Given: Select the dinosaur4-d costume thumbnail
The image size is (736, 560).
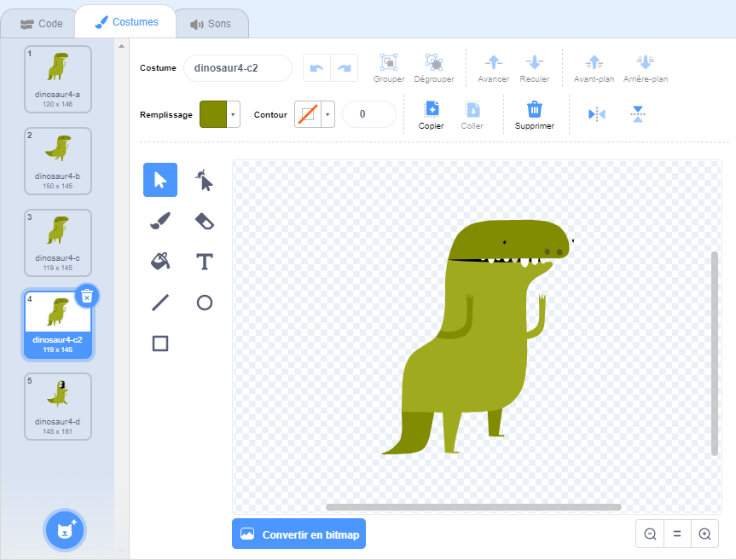Looking at the screenshot, I should coord(58,406).
